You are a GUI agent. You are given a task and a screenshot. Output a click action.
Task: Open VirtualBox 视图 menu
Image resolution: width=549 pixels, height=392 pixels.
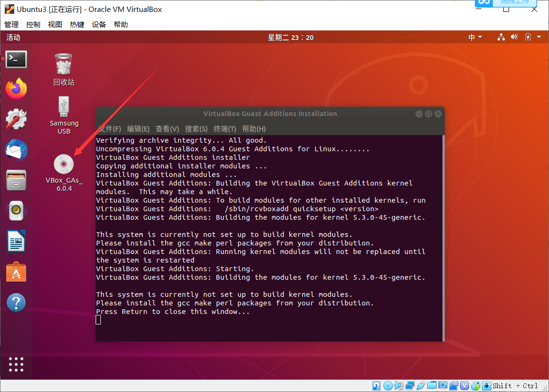[x=55, y=25]
